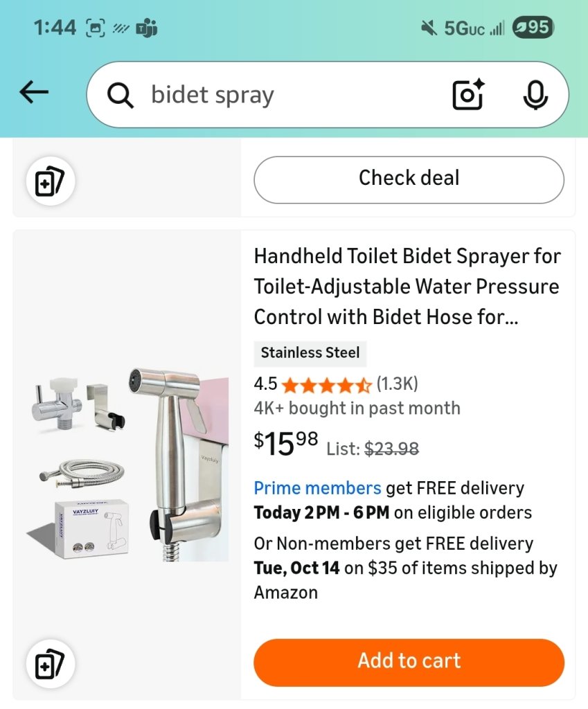588x709 pixels.
Task: Tap the (1.3K) reviews count
Action: pos(397,384)
